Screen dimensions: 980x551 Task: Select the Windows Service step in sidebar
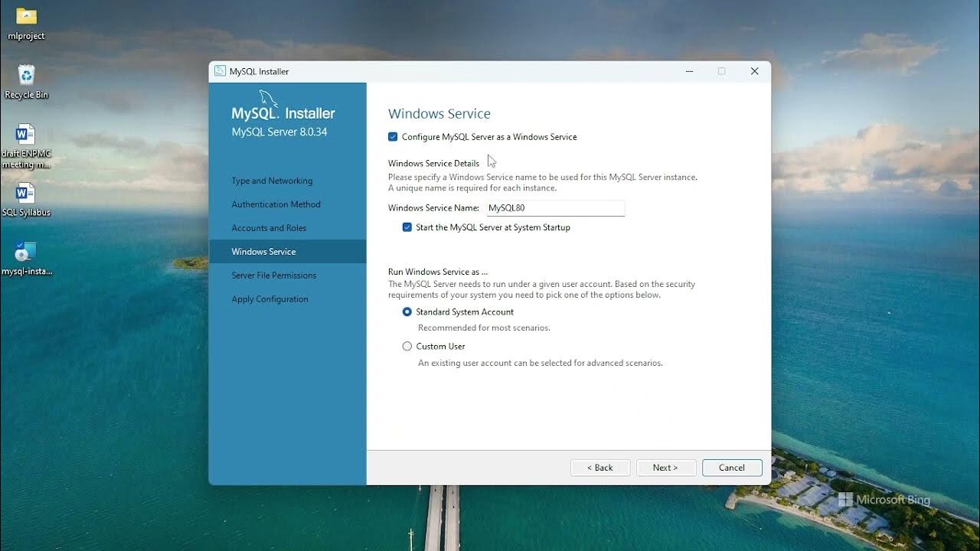point(288,252)
